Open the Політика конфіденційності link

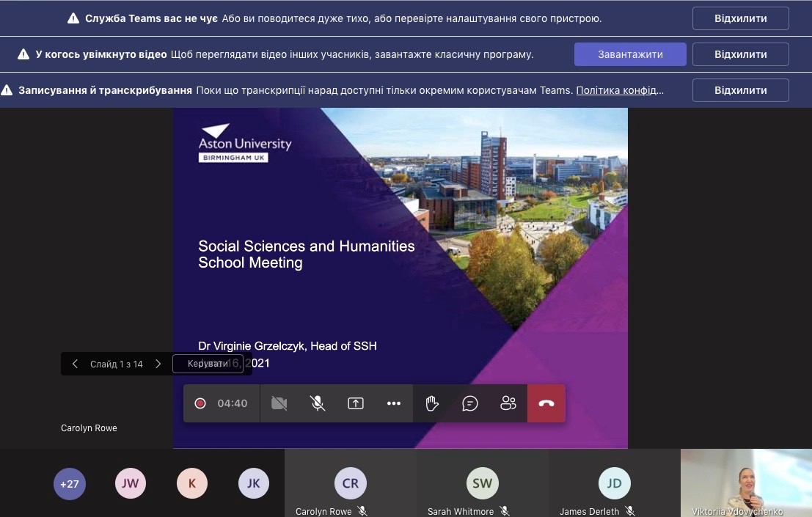(x=620, y=90)
